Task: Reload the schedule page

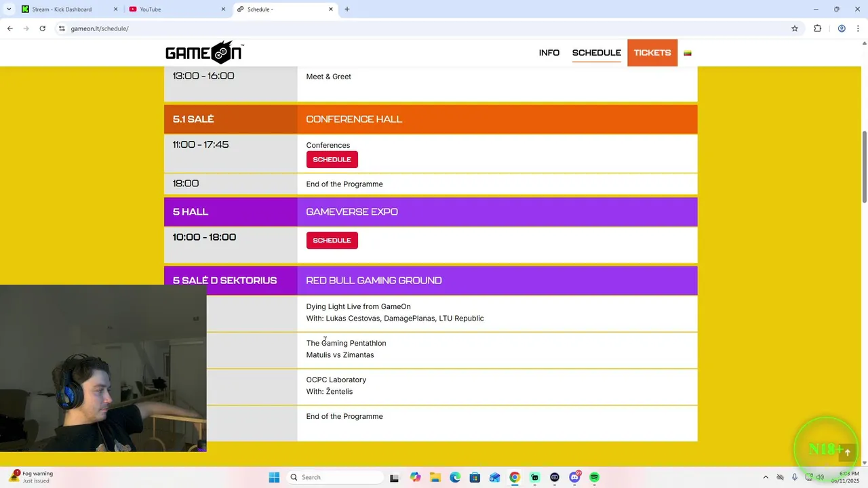Action: coord(42,28)
